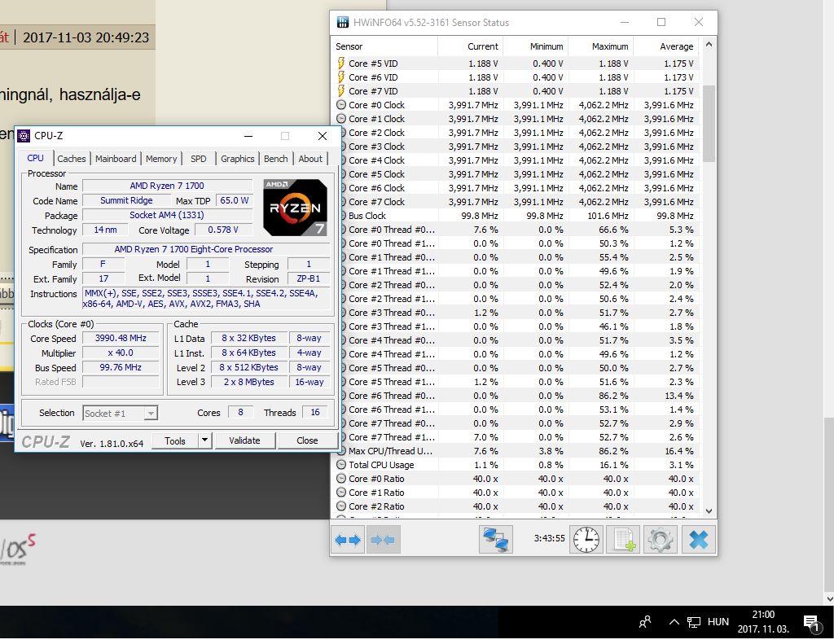This screenshot has height=644, width=834.
Task: Click the clock icon beside Core #0 Clock
Action: click(341, 105)
